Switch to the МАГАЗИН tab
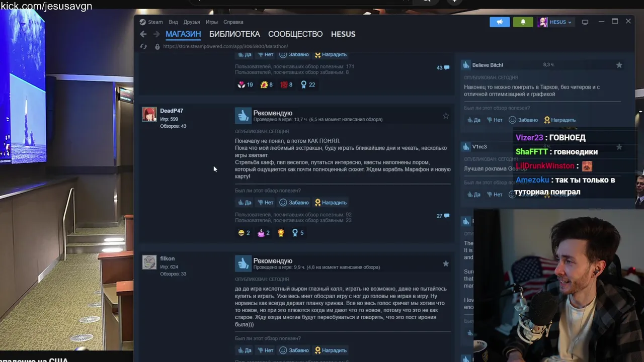644x362 pixels. (183, 34)
